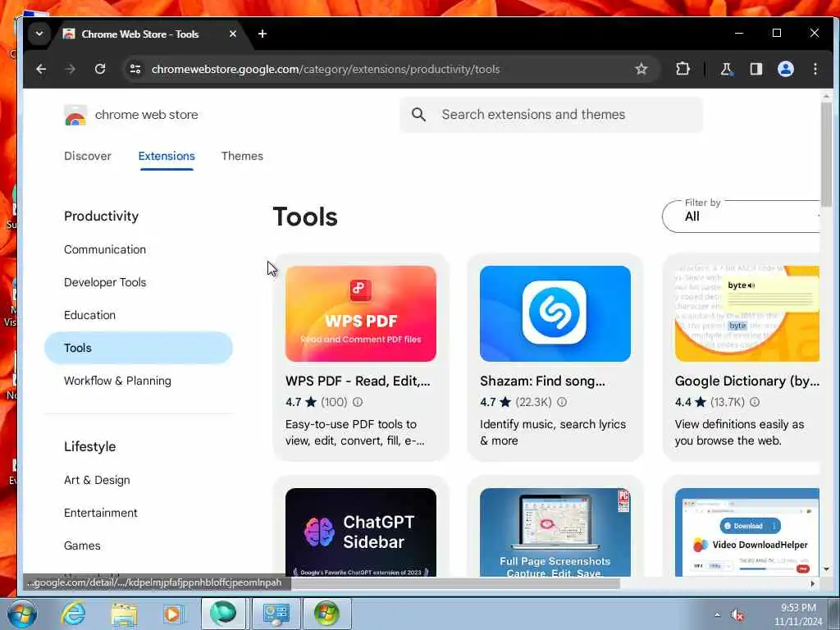Reload the Chrome Web Store page
This screenshot has height=630, width=840.
pos(99,69)
